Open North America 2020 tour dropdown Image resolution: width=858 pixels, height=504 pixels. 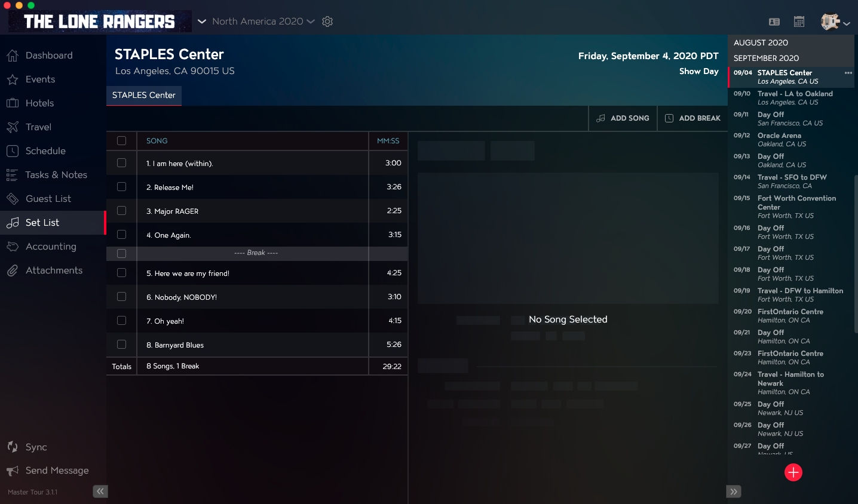click(263, 21)
